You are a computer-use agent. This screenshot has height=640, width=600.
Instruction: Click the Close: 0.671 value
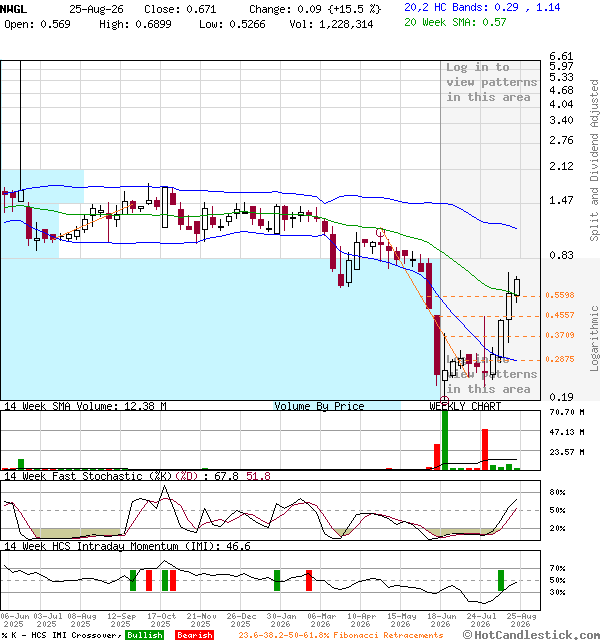click(180, 9)
